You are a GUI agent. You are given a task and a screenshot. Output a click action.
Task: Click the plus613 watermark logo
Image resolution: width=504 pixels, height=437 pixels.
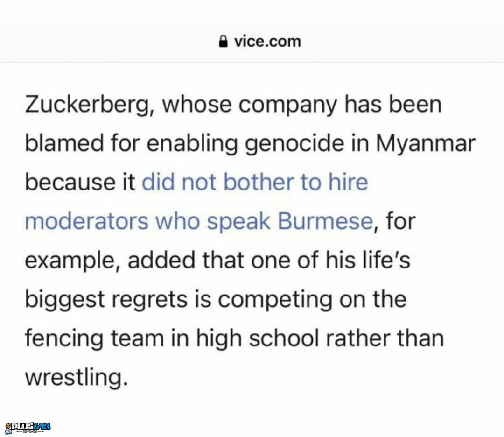coord(28,428)
